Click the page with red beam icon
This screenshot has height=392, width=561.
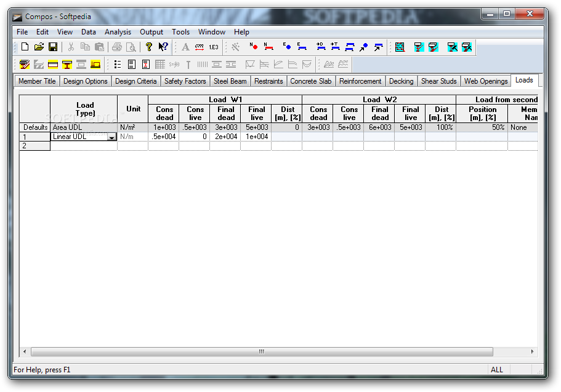[x=145, y=65]
